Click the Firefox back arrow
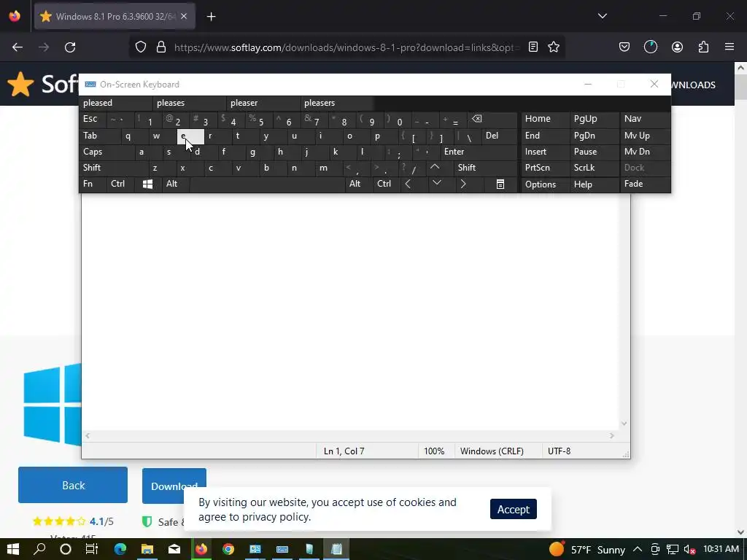 18,47
